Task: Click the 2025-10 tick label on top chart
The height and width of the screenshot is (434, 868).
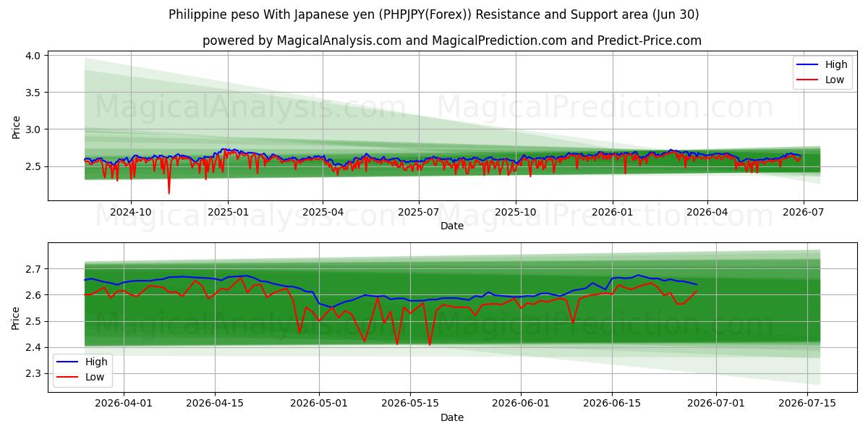Action: [x=516, y=213]
